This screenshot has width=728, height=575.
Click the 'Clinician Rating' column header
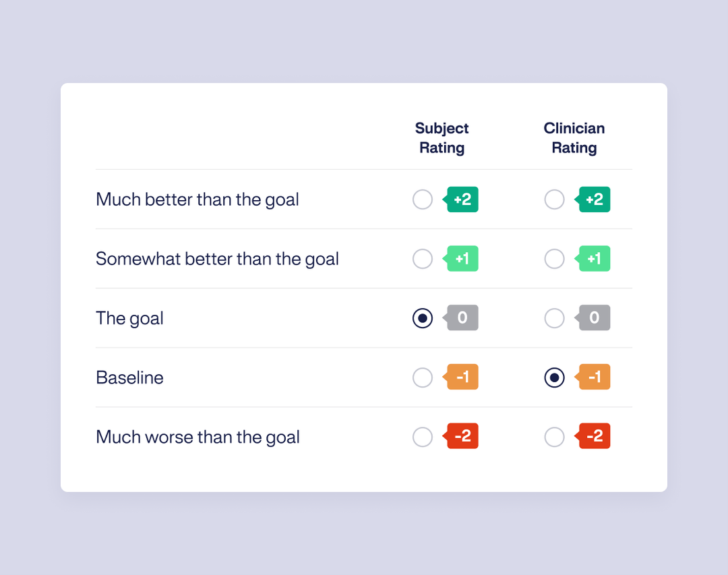click(574, 138)
